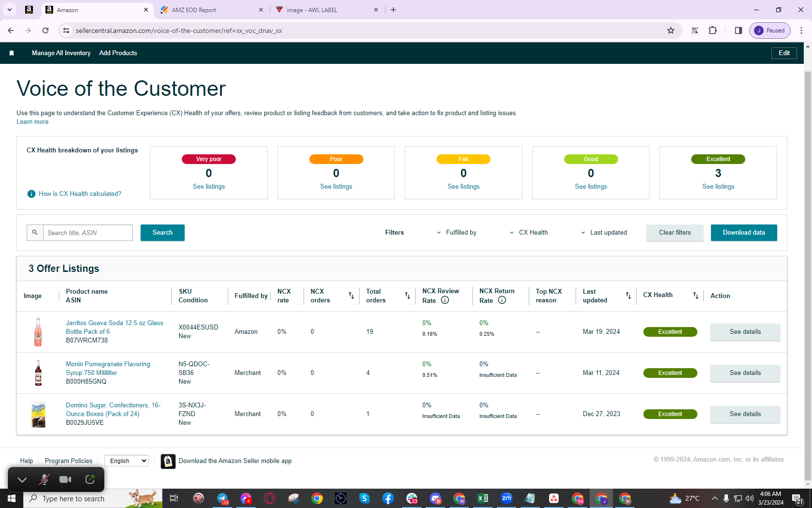Open the Jarritos Guava Soda product link
The width and height of the screenshot is (812, 508).
click(x=115, y=328)
